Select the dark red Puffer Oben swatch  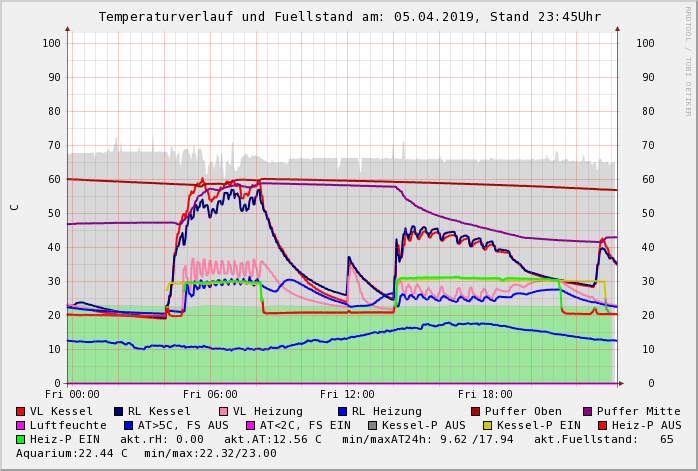click(475, 411)
